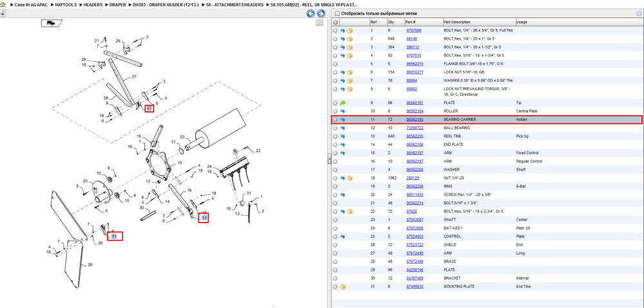644x308 pixels.
Task: Go to next diagram with right arrow
Action: [321, 14]
